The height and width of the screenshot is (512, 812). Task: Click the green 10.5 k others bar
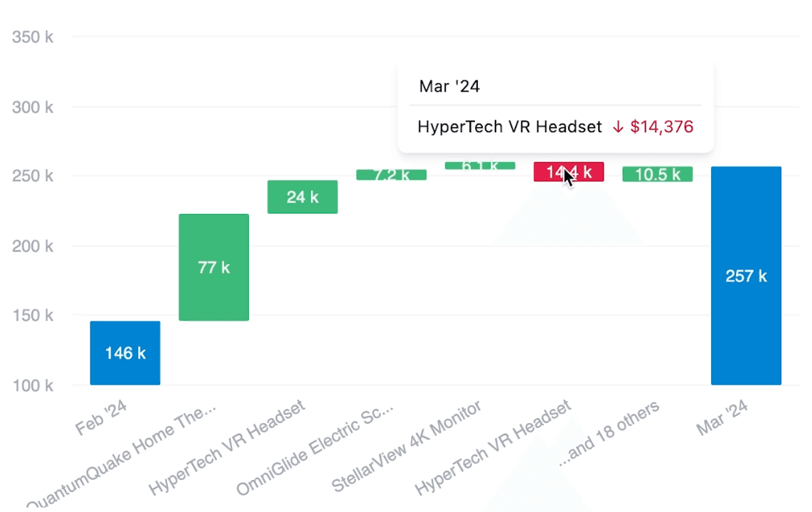[657, 174]
